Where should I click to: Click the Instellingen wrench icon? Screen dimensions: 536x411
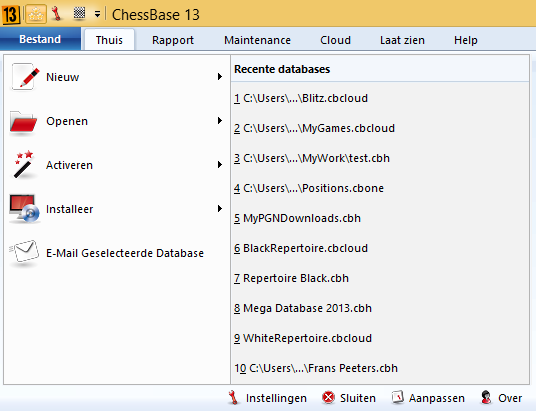(233, 398)
